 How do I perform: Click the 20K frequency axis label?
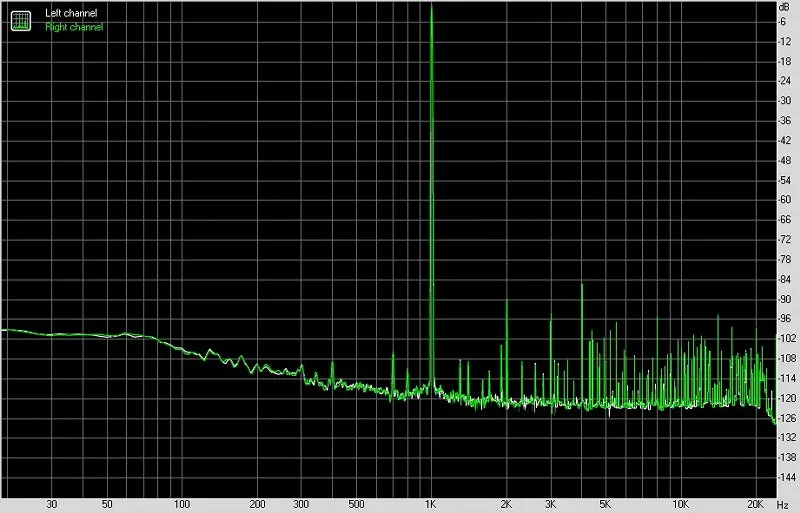(x=755, y=505)
